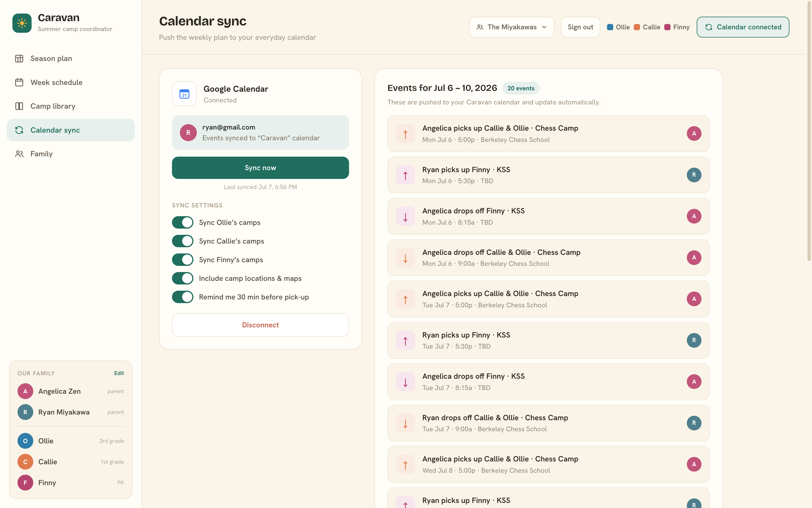812x508 pixels.
Task: Click up-arrow icon on Wed Jul 8 5:00p event
Action: coord(405,464)
